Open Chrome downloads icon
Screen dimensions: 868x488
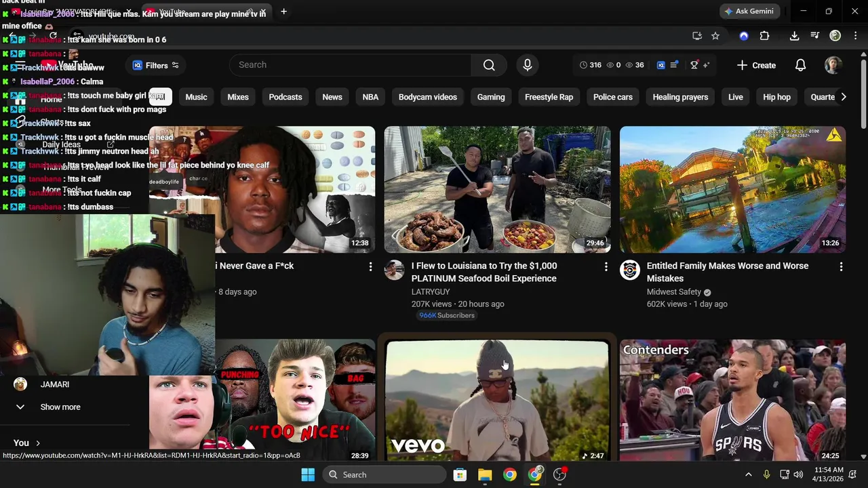(x=794, y=36)
